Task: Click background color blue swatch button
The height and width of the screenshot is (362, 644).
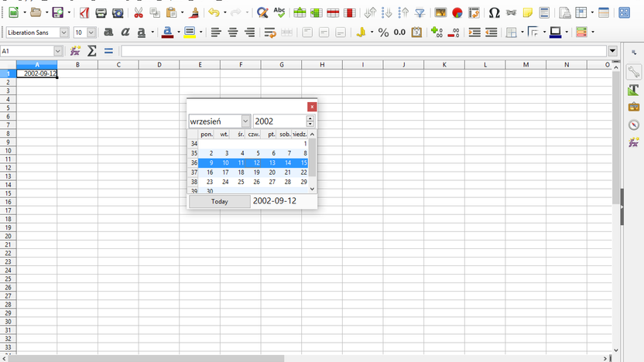Action: pos(555,32)
